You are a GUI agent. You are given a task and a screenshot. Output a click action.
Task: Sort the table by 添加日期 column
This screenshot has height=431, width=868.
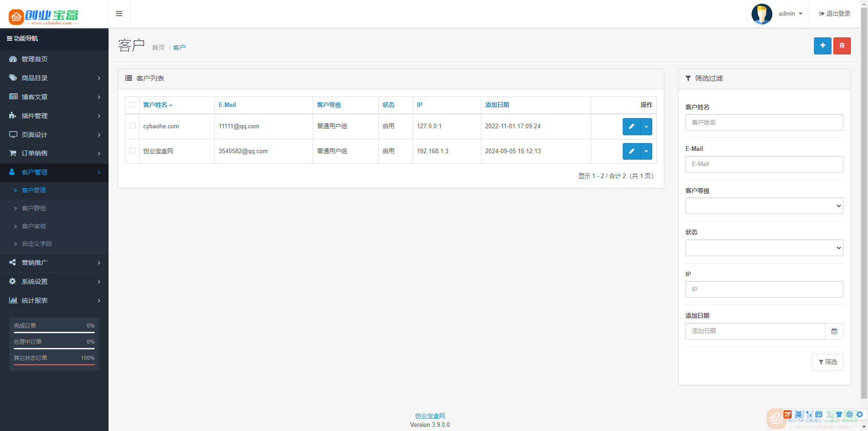pos(497,105)
